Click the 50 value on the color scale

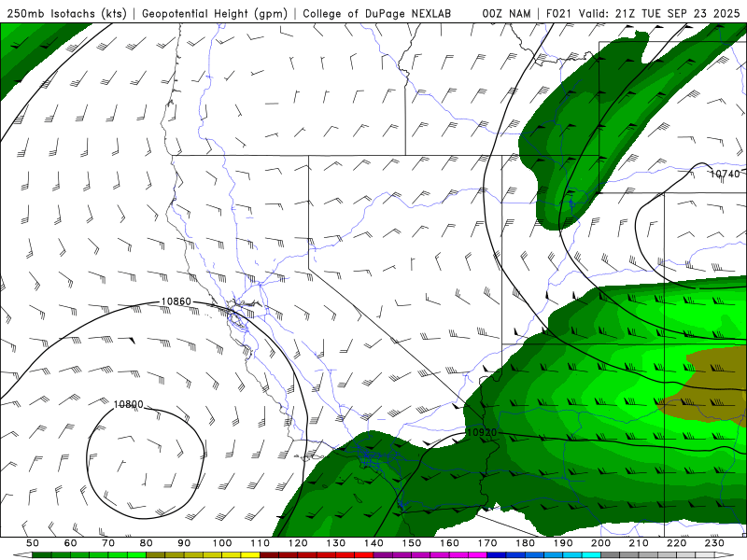pyautogui.click(x=33, y=543)
